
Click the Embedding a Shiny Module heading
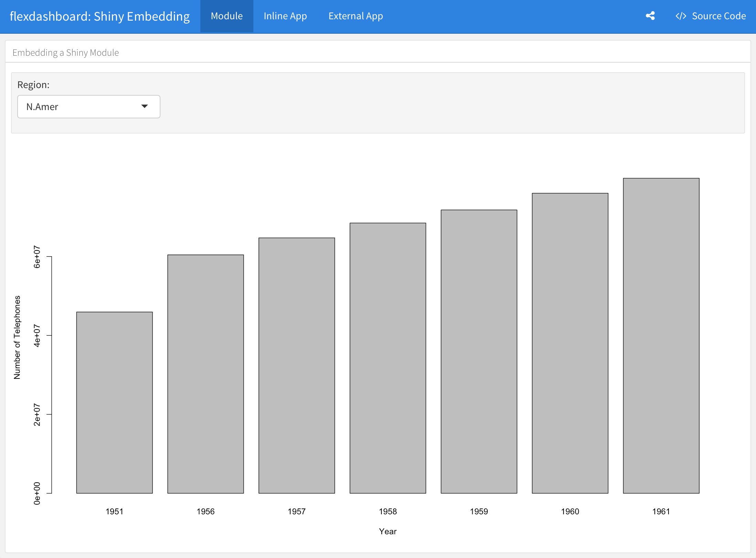66,53
